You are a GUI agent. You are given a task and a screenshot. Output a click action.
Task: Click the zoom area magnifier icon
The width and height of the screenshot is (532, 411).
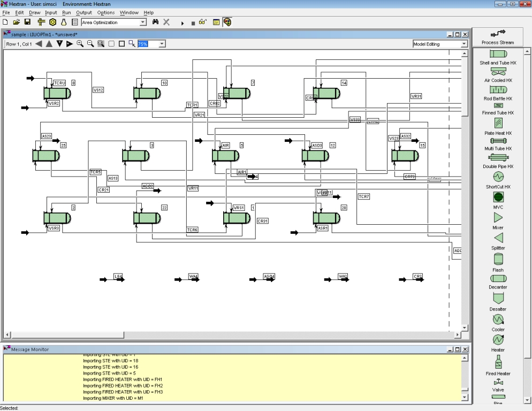101,44
